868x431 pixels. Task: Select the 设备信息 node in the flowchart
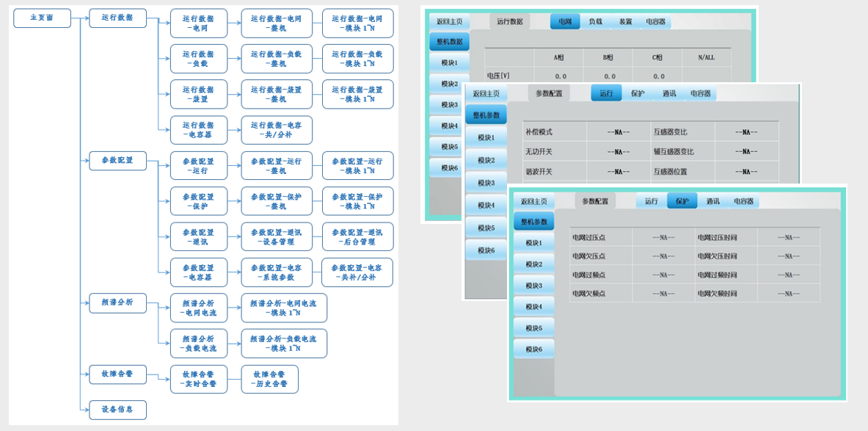pyautogui.click(x=117, y=410)
